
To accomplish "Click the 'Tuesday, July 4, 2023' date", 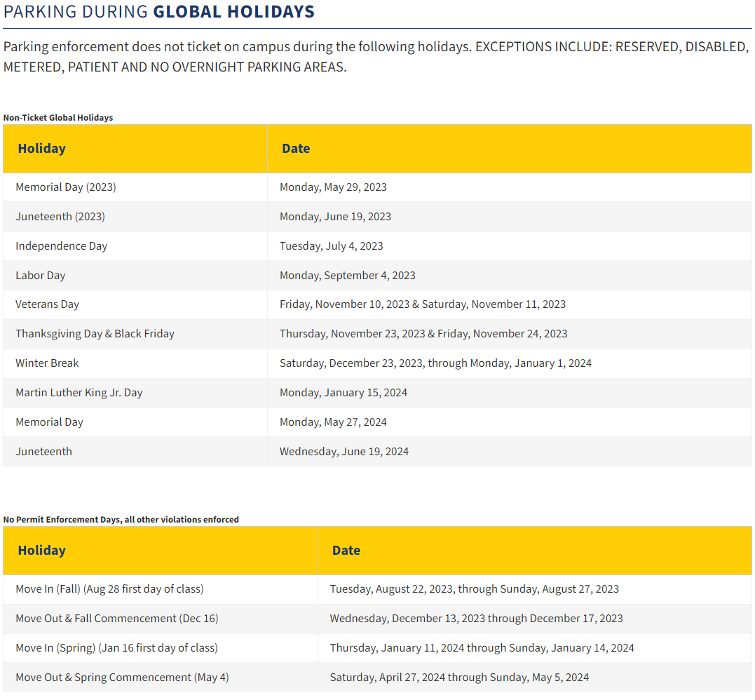I will 332,246.
